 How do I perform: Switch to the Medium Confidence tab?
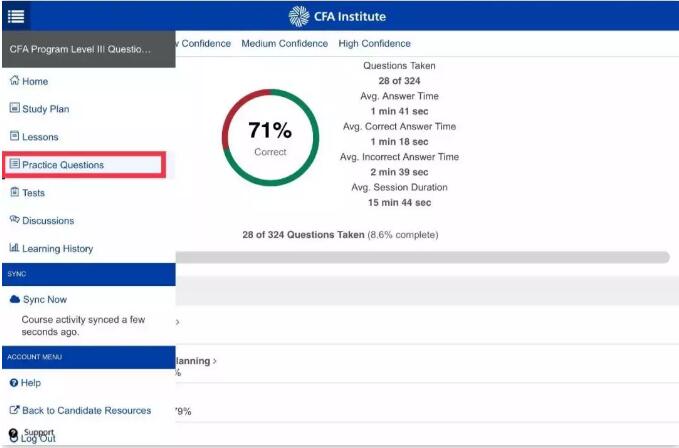(x=284, y=44)
